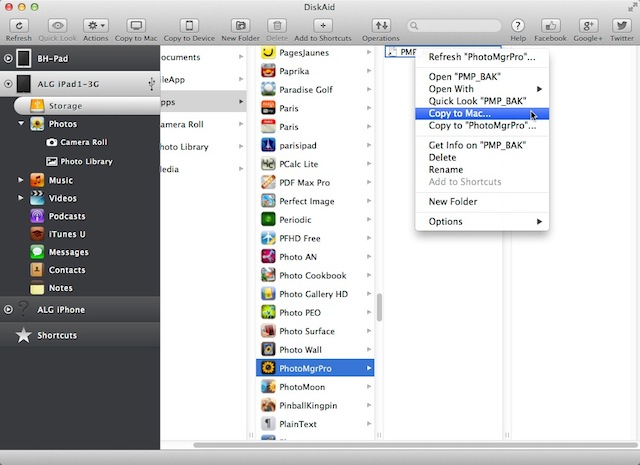Select Paradise Golf in the app list

tap(315, 89)
